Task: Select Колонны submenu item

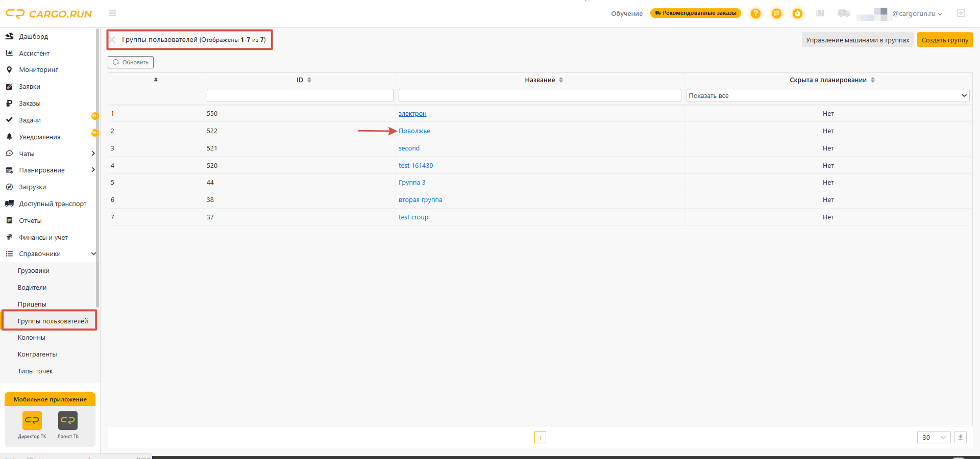Action: point(32,338)
